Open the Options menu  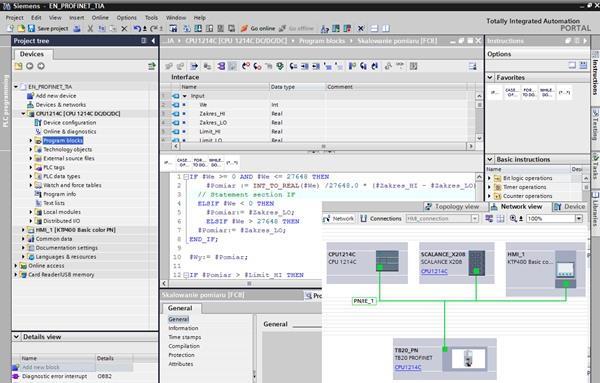[x=126, y=18]
